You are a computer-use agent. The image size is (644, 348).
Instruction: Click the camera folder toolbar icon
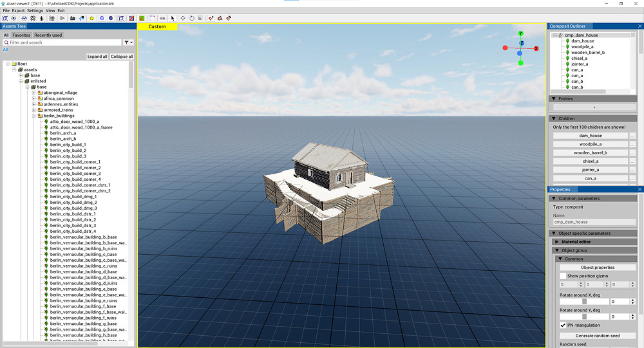pyautogui.click(x=72, y=18)
